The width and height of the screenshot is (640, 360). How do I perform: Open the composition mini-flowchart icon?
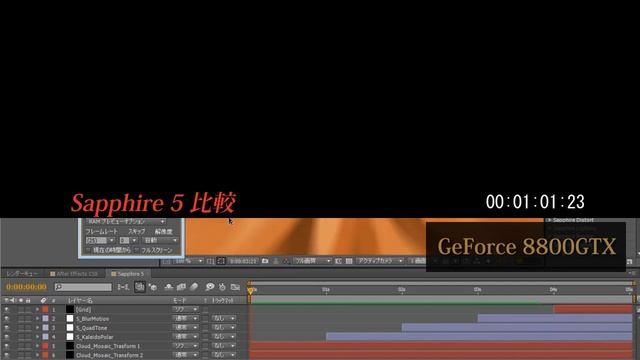123,287
